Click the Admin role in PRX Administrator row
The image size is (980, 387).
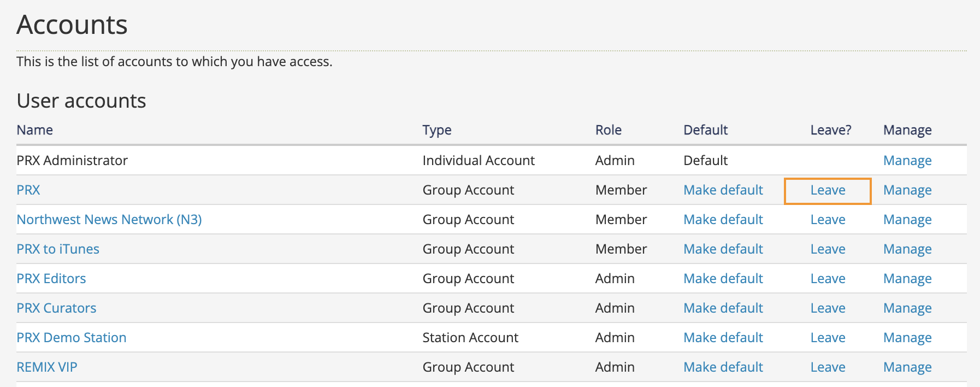pos(615,160)
